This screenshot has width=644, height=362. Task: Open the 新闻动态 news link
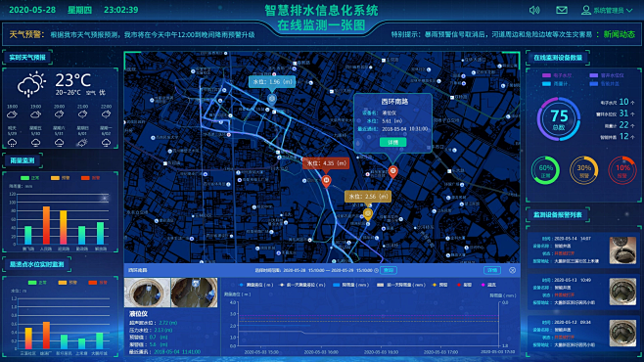619,34
